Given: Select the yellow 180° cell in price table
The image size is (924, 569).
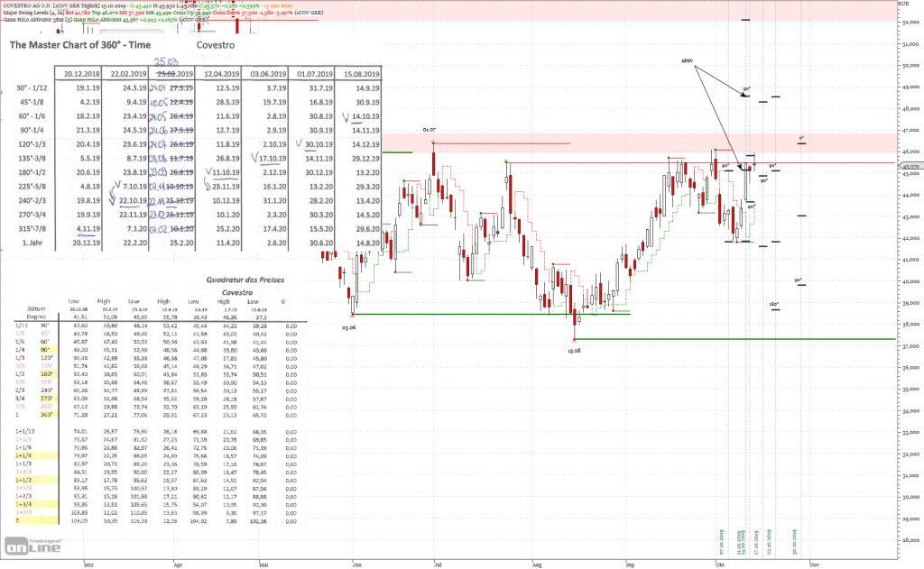Looking at the screenshot, I should pos(49,374).
